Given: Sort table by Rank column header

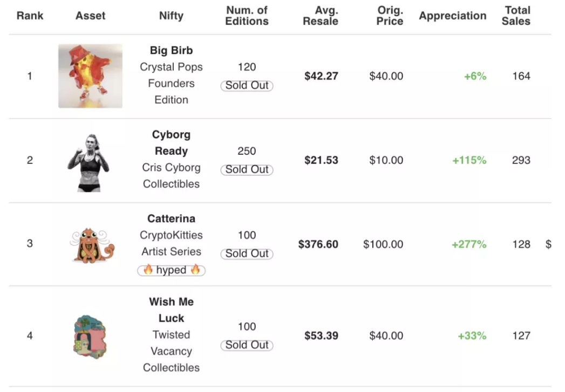Looking at the screenshot, I should coord(30,16).
